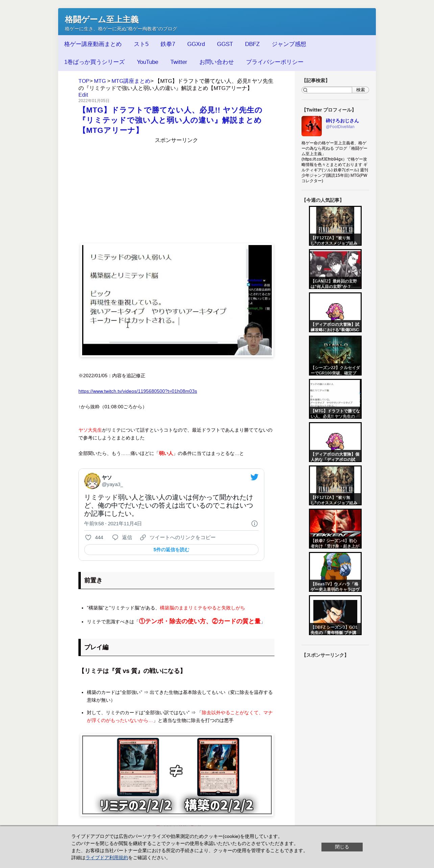Go to MTG講座まとめ breadcrumb link
Viewport: 434px width, 868px height.
[131, 81]
